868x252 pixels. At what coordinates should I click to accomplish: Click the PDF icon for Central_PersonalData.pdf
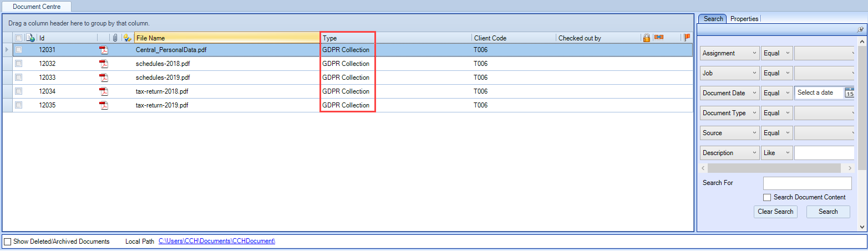[x=103, y=50]
